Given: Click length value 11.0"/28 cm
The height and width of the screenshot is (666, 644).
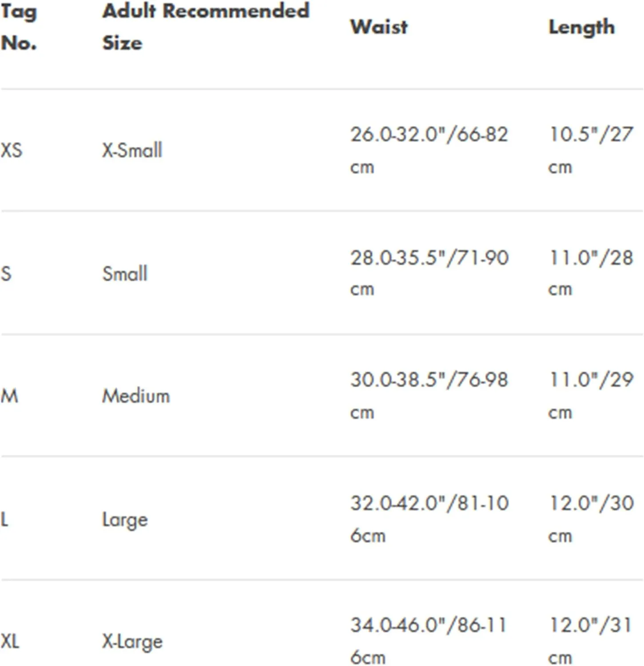Looking at the screenshot, I should (591, 273).
